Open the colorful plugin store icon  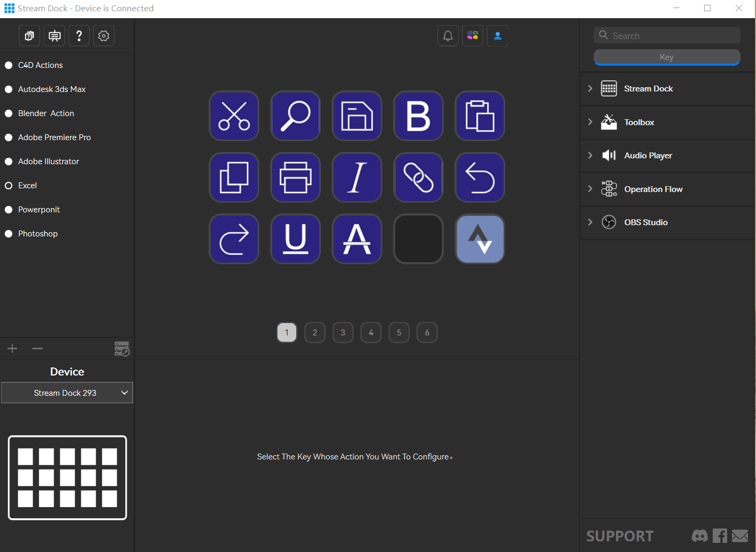coord(473,36)
